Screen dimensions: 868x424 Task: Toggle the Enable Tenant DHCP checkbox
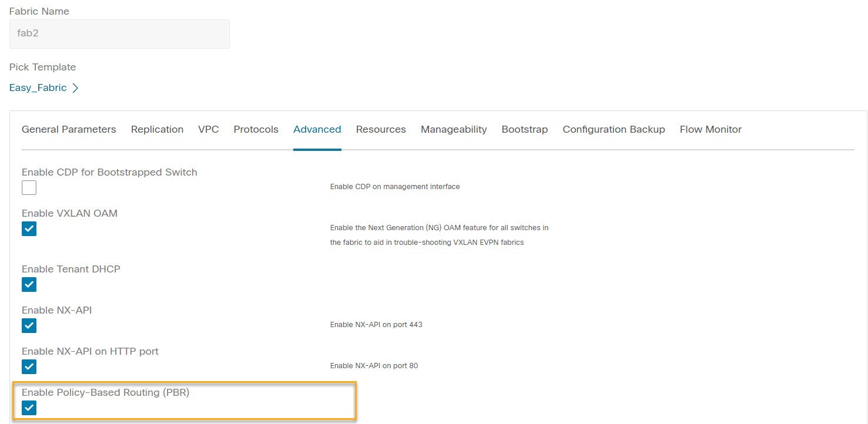(x=29, y=285)
